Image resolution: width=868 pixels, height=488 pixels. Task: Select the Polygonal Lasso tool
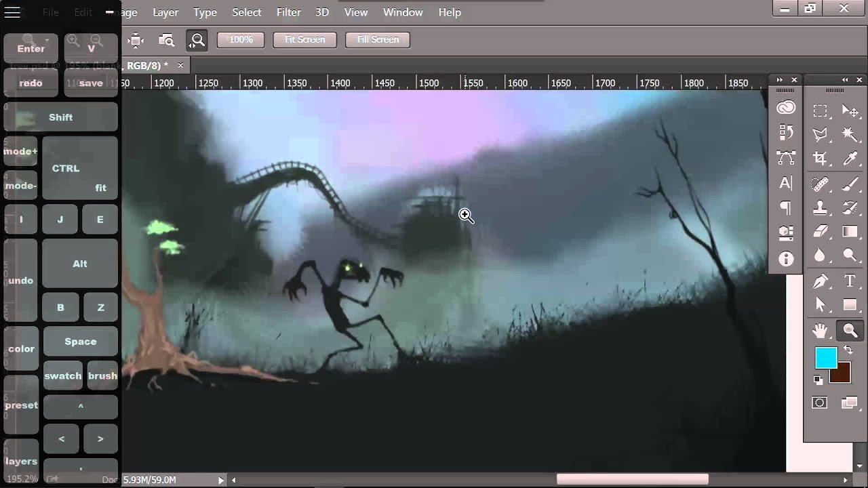[x=820, y=134]
